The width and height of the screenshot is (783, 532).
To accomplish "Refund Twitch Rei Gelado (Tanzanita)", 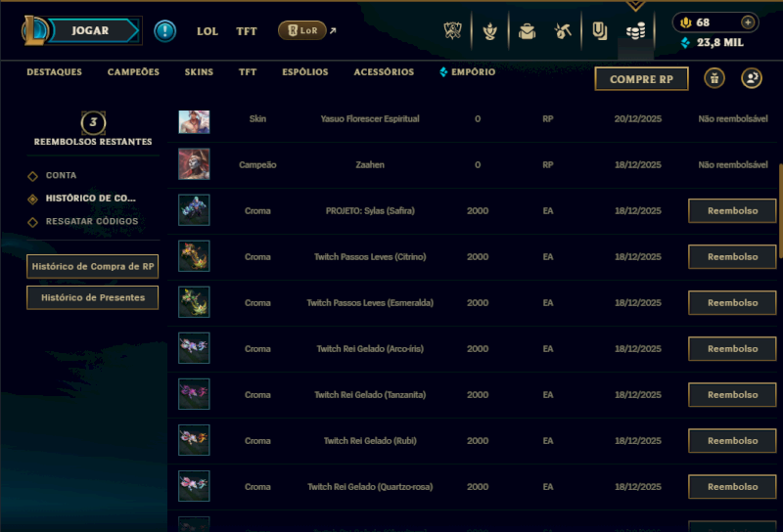I will [x=732, y=394].
